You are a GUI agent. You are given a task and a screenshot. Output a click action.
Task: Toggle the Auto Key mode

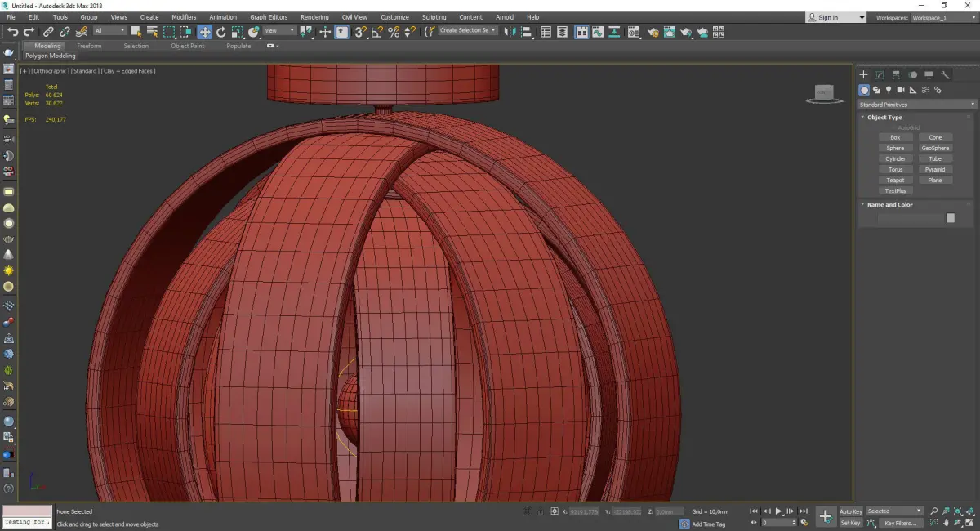pos(850,511)
